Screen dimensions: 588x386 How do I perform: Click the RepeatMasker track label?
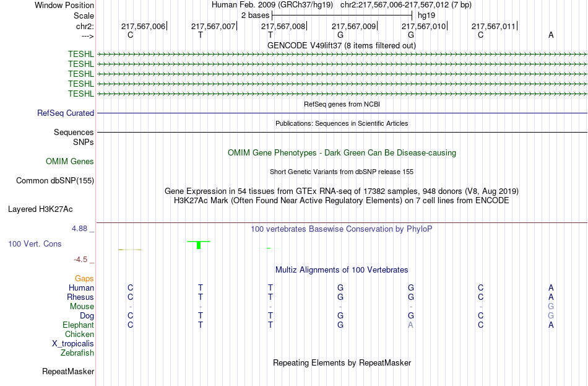pyautogui.click(x=68, y=372)
